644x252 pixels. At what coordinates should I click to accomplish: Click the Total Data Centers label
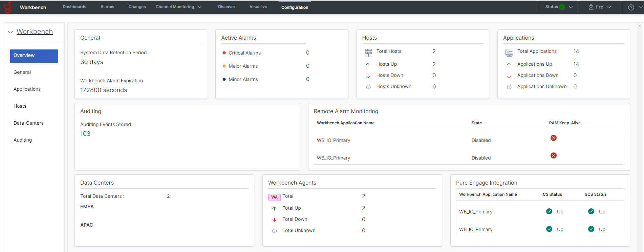[102, 196]
